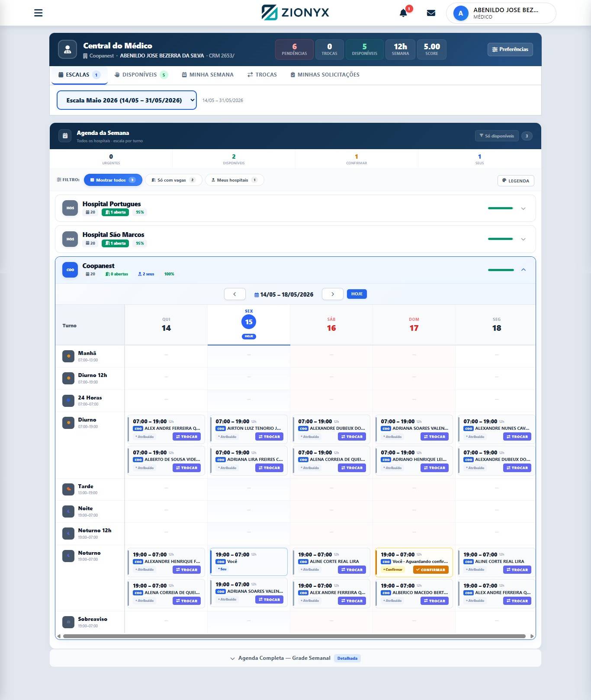Toggle the 'Só disponíveis' filter
Viewport: 591px width, 700px height.
(497, 136)
